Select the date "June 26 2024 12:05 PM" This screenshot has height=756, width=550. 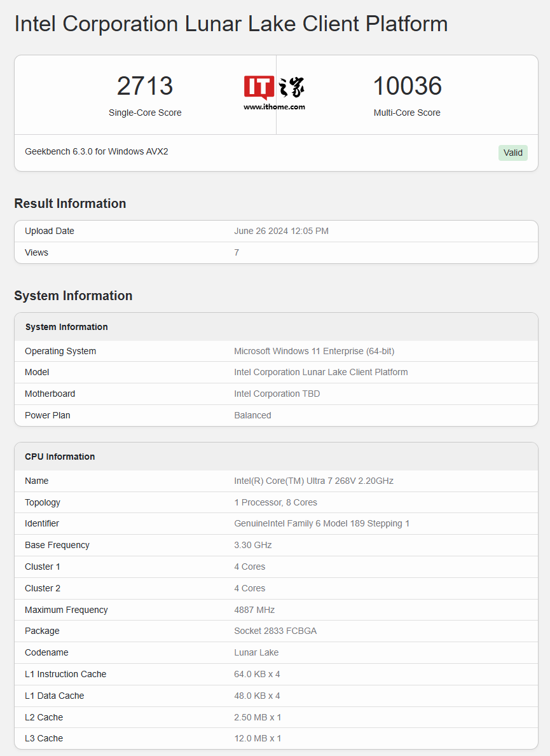click(282, 231)
